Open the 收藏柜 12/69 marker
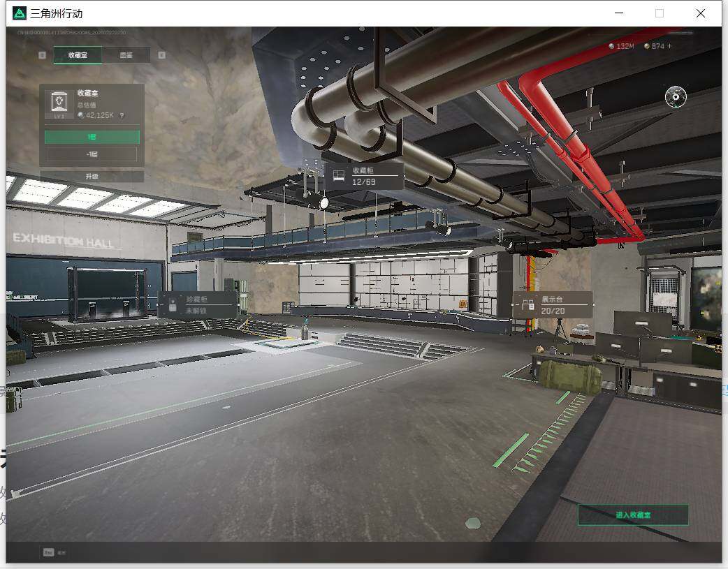Image resolution: width=728 pixels, height=569 pixels. pyautogui.click(x=363, y=177)
